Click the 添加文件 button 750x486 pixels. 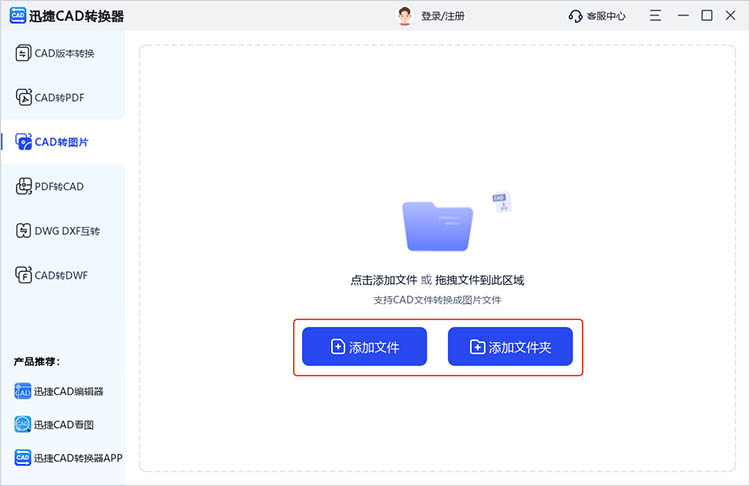(x=364, y=346)
